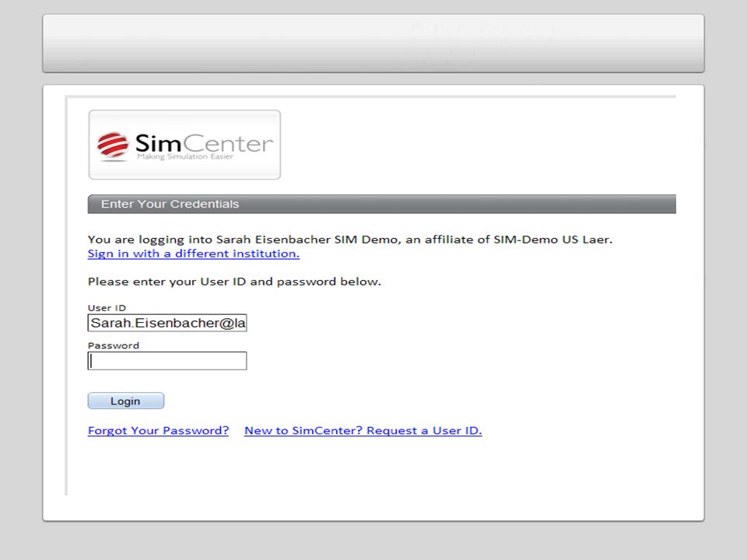Viewport: 747px width, 560px height.
Task: Select the "Enter Your Credentials" header bar
Action: coord(381,204)
